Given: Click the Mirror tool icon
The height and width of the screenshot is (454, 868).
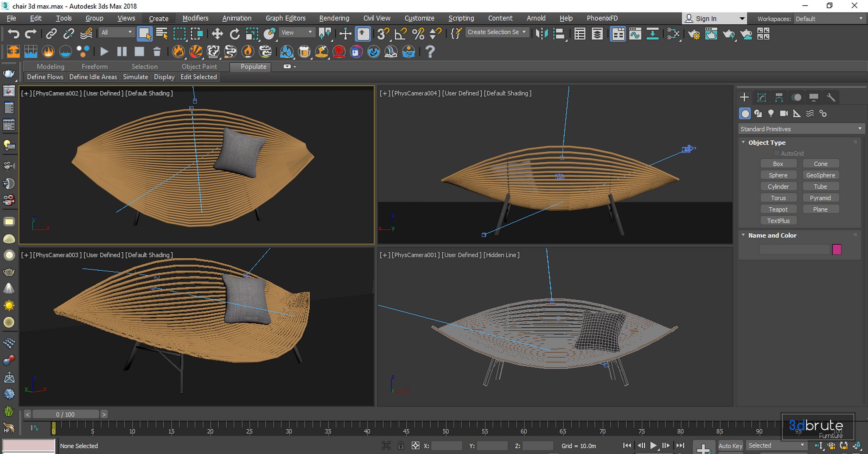Looking at the screenshot, I should coord(542,34).
